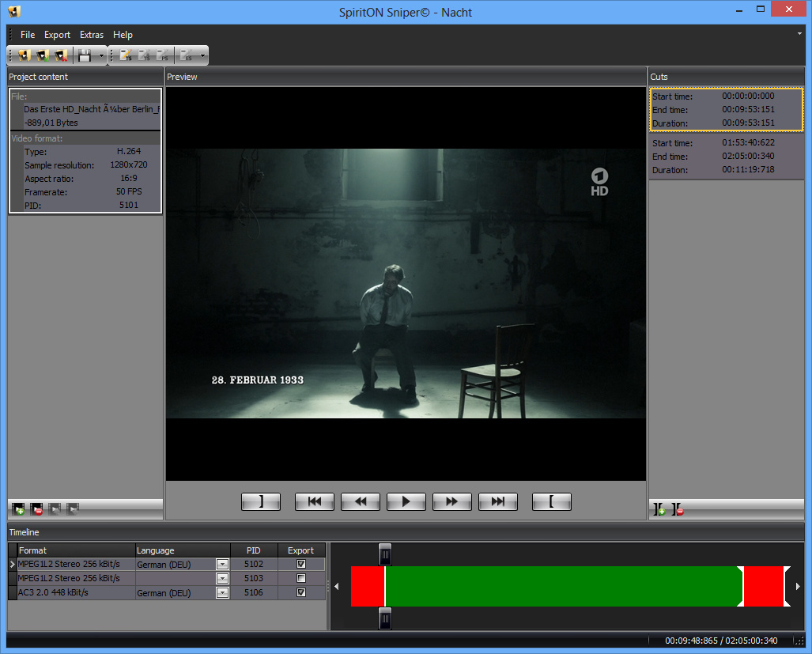This screenshot has height=654, width=812.
Task: Uncheck Export for PID 5102 audio track
Action: tap(300, 565)
